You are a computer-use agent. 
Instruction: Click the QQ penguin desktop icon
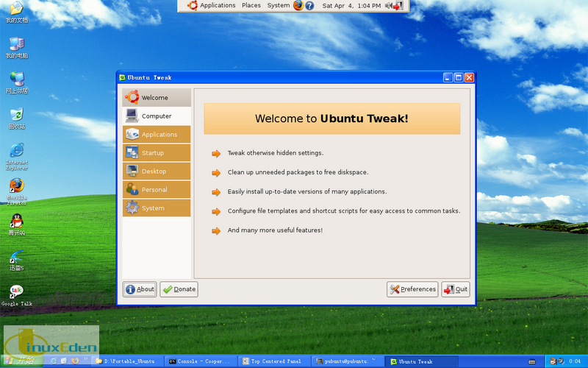tap(16, 224)
